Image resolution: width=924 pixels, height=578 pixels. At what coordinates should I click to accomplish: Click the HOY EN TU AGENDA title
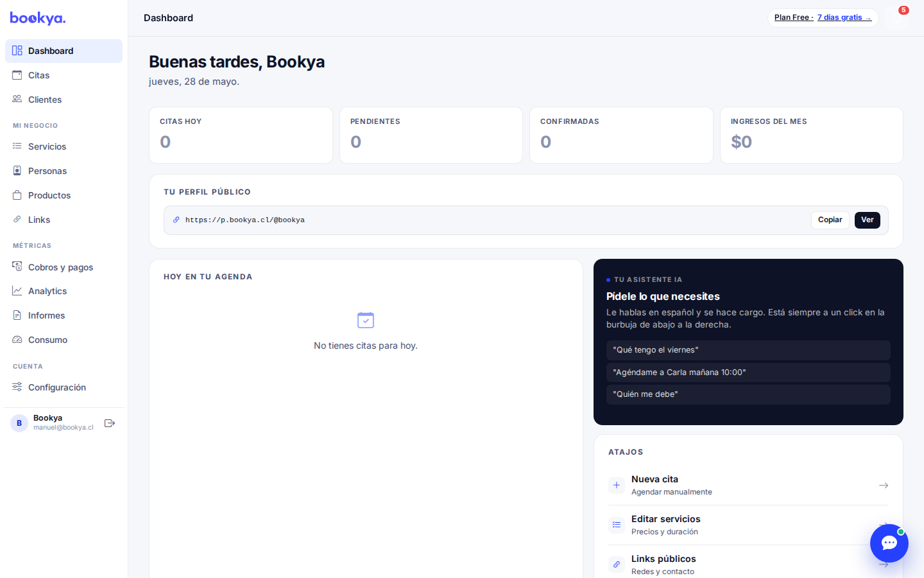[208, 277]
